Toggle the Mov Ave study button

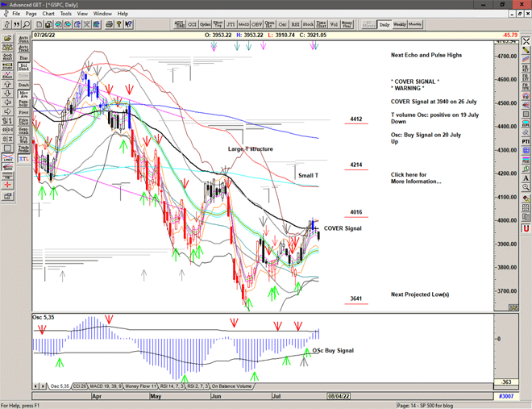[23, 96]
